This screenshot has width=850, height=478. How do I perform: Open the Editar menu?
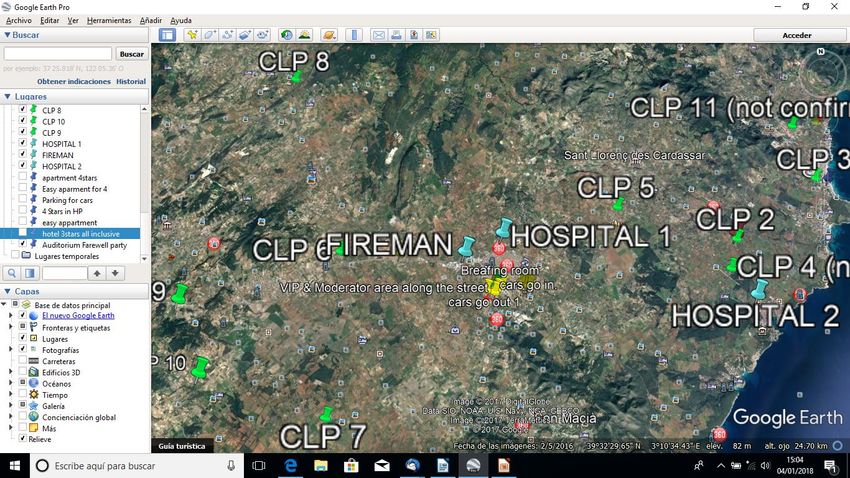click(49, 20)
